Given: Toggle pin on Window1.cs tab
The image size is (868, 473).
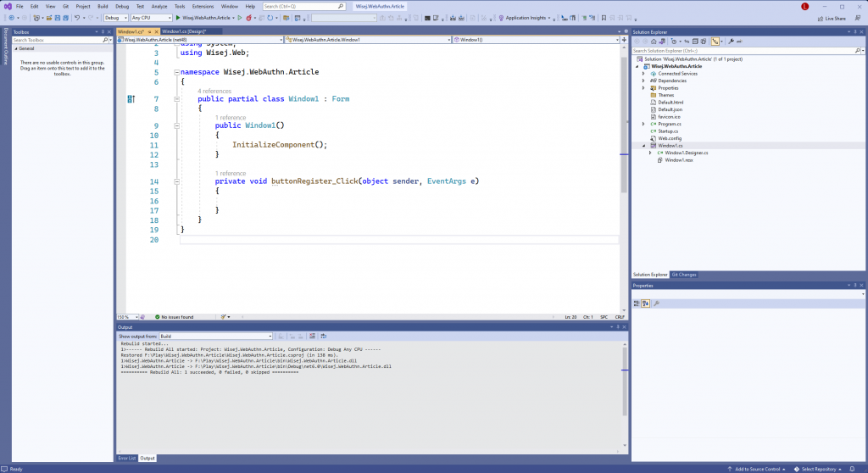Looking at the screenshot, I should tap(149, 31).
